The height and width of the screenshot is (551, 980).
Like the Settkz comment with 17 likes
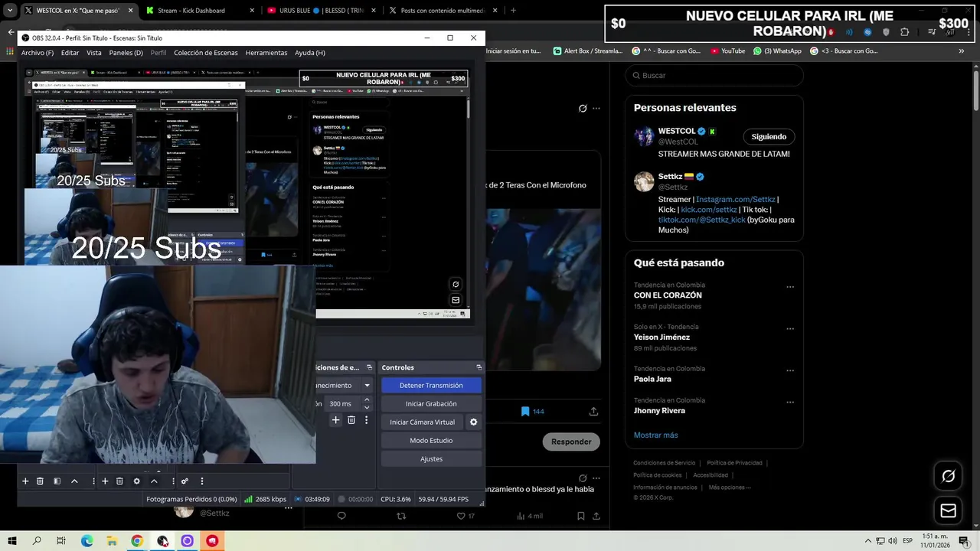pyautogui.click(x=465, y=516)
